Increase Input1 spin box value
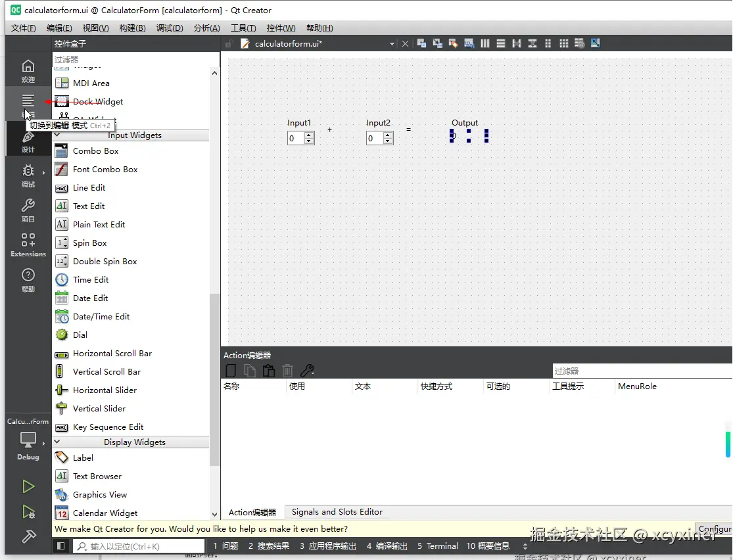Viewport: 733px width, 560px height. (308, 135)
